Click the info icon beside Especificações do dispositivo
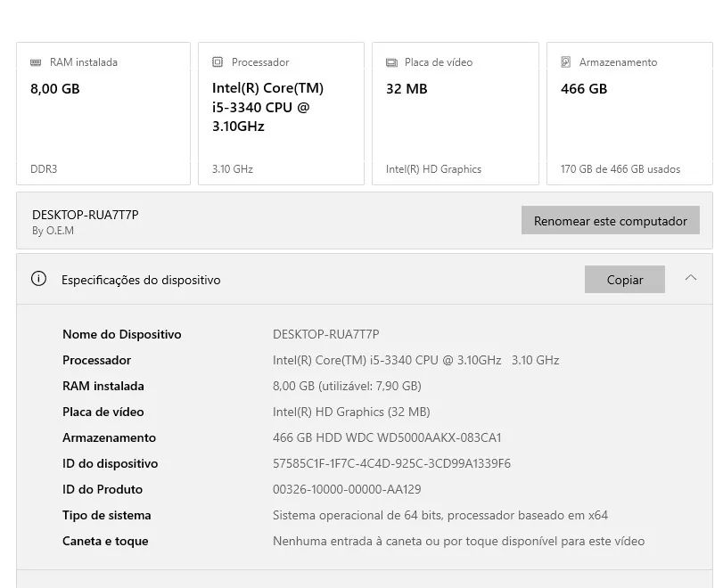Screen dimensions: 723x588 [x=38, y=279]
